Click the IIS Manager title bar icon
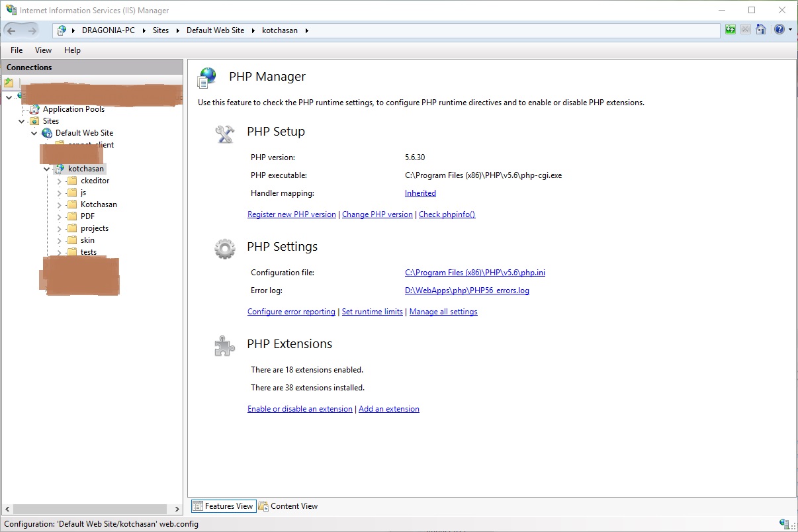Viewport: 798px width, 532px height. click(11, 10)
